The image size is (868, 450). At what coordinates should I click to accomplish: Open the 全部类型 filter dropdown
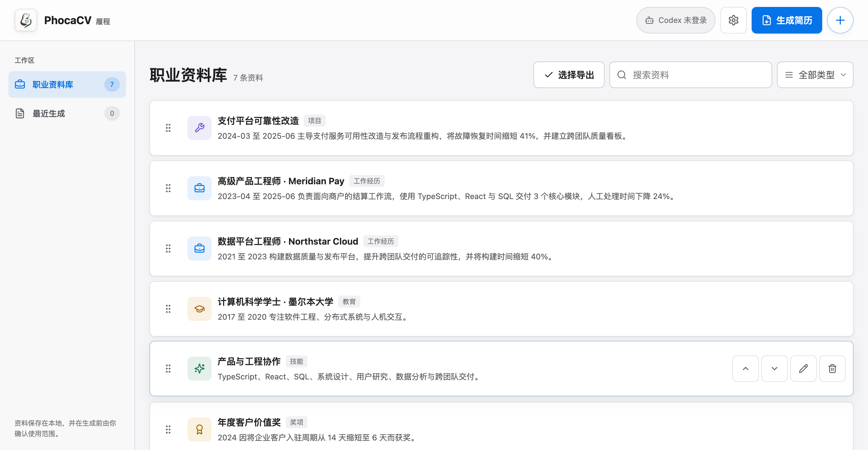(815, 75)
